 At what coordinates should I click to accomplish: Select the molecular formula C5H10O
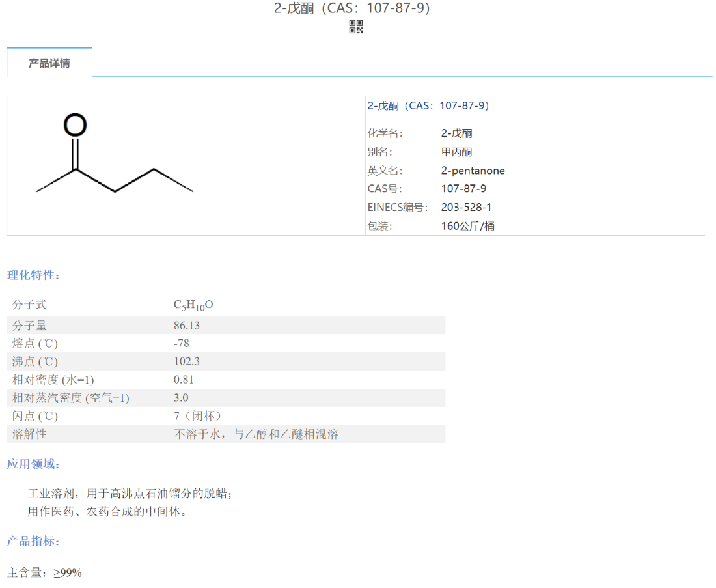(193, 305)
